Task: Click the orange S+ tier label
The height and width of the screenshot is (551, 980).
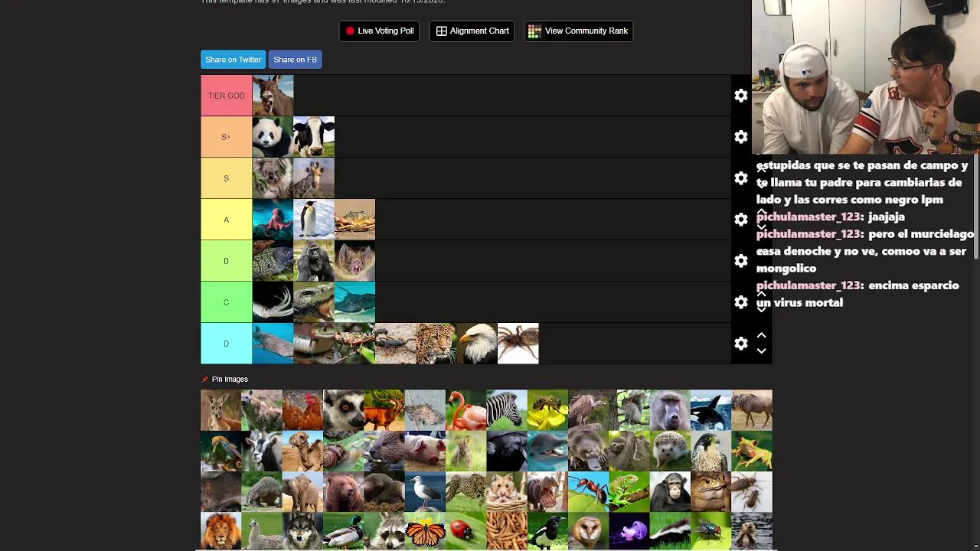Action: point(226,137)
